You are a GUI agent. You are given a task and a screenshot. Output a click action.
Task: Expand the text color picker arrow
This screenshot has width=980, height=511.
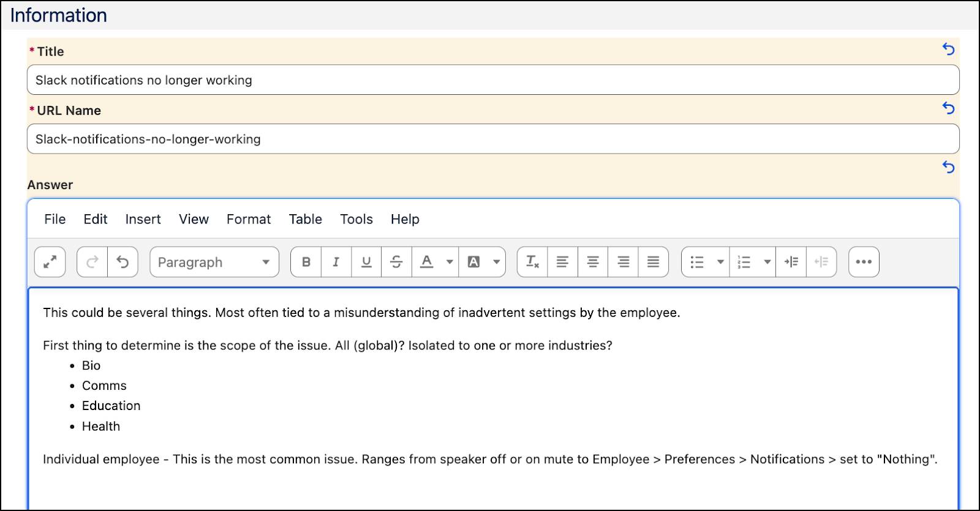(450, 262)
